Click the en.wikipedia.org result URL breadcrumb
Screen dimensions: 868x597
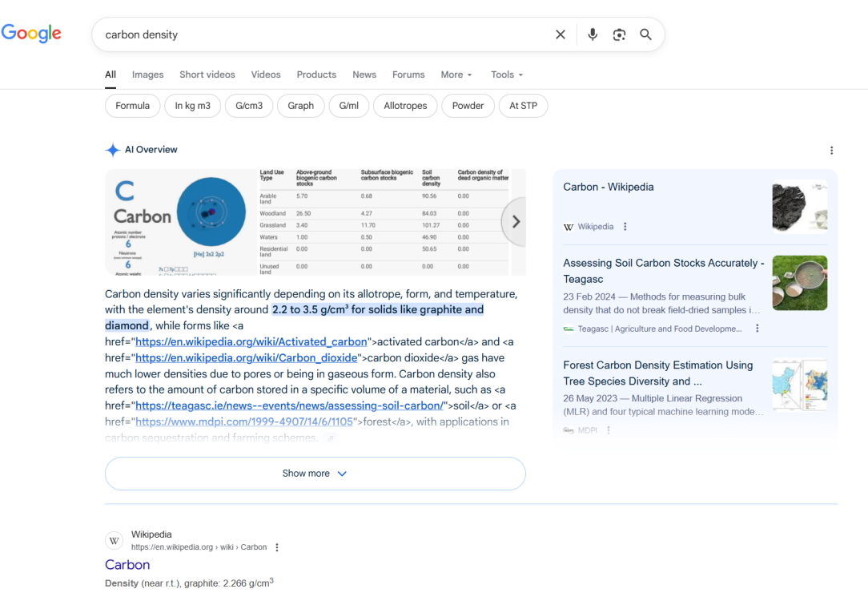coord(199,547)
